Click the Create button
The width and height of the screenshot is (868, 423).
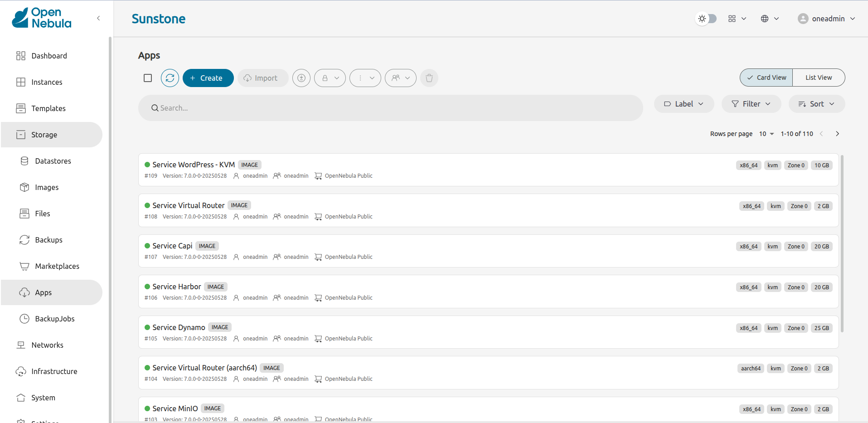point(208,78)
